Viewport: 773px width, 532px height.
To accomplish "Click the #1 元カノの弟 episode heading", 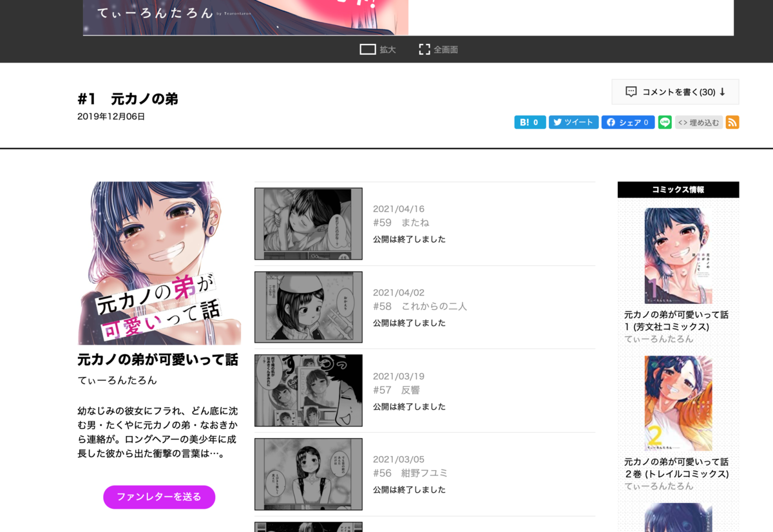I will (x=128, y=99).
